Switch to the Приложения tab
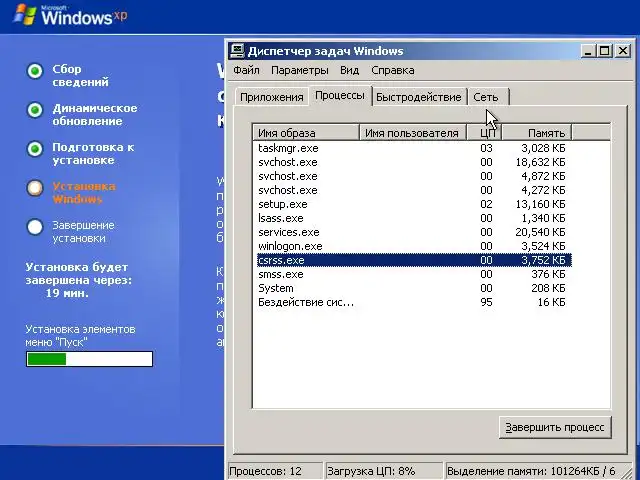This screenshot has height=480, width=640. pos(271,97)
